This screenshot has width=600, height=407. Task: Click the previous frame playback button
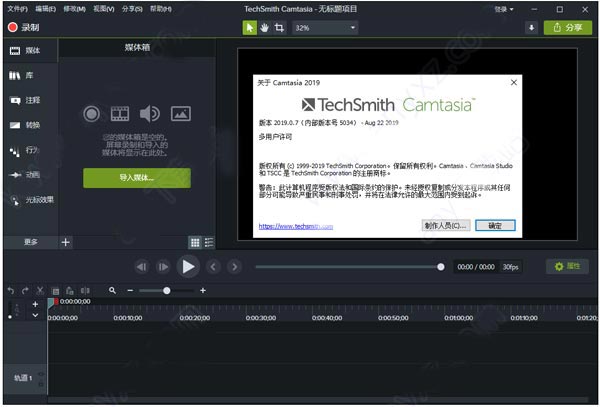tap(142, 267)
